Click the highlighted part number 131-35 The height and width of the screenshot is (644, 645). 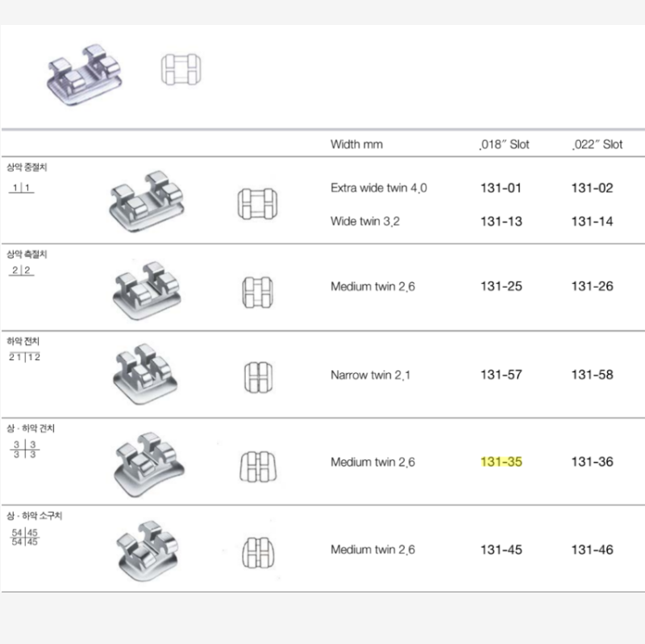[501, 462]
